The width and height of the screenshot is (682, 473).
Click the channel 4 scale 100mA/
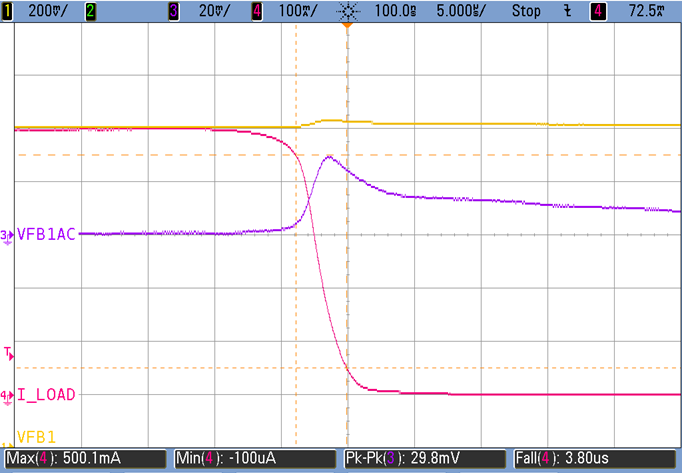pos(298,11)
